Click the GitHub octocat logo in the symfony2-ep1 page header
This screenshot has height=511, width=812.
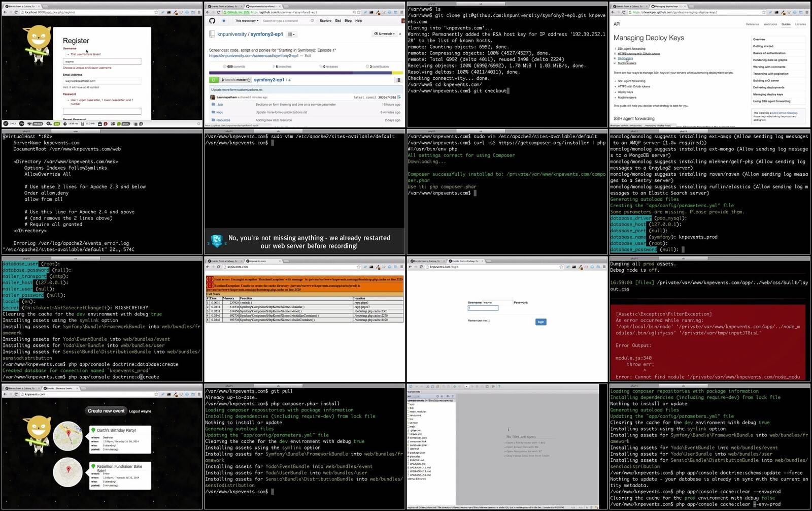[212, 21]
